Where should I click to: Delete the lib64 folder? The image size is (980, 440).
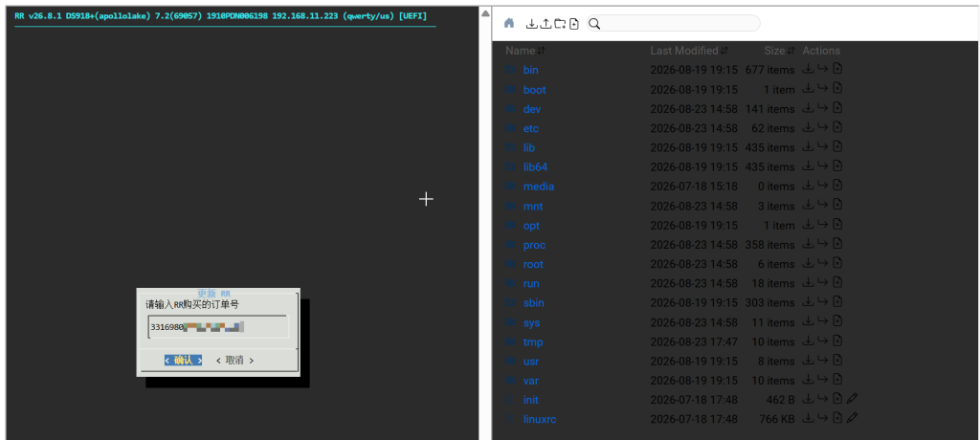coord(837,165)
